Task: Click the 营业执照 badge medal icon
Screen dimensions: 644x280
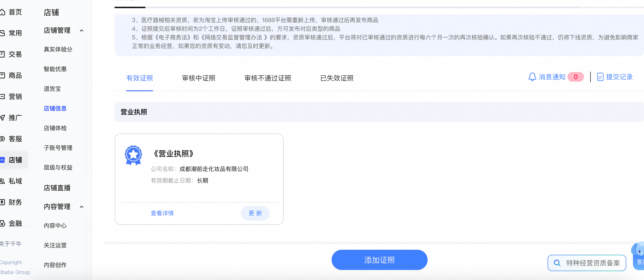Action: click(133, 155)
